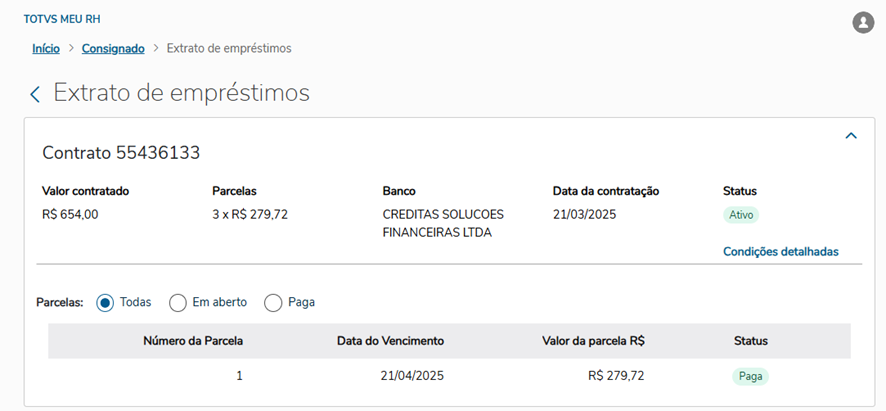This screenshot has width=886, height=411.
Task: Select the installment row dated 21/04/2025
Action: pyautogui.click(x=412, y=376)
